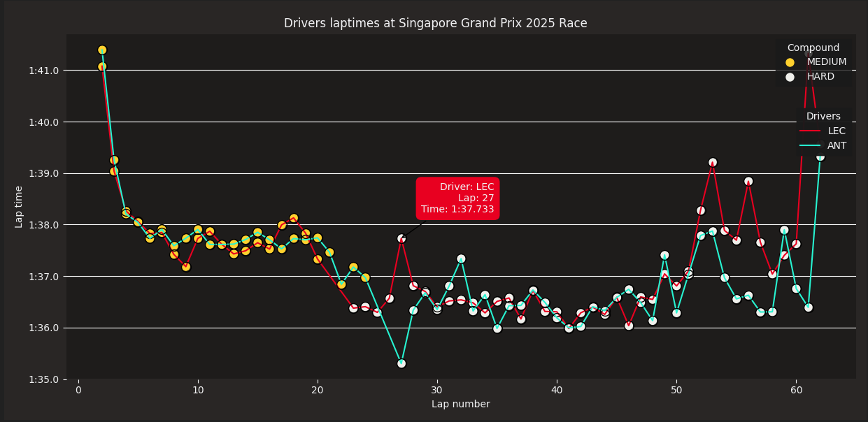Click the topmost lap 2 data marker
The image size is (868, 422).
102,50
